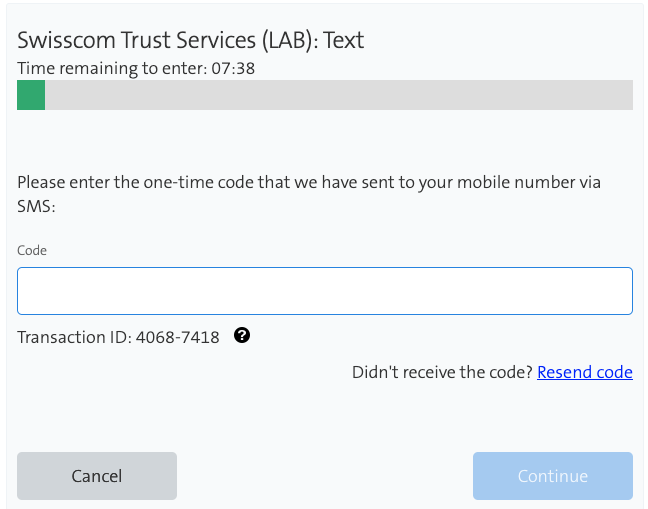Focus the Code input field
This screenshot has width=648, height=509.
(325, 291)
